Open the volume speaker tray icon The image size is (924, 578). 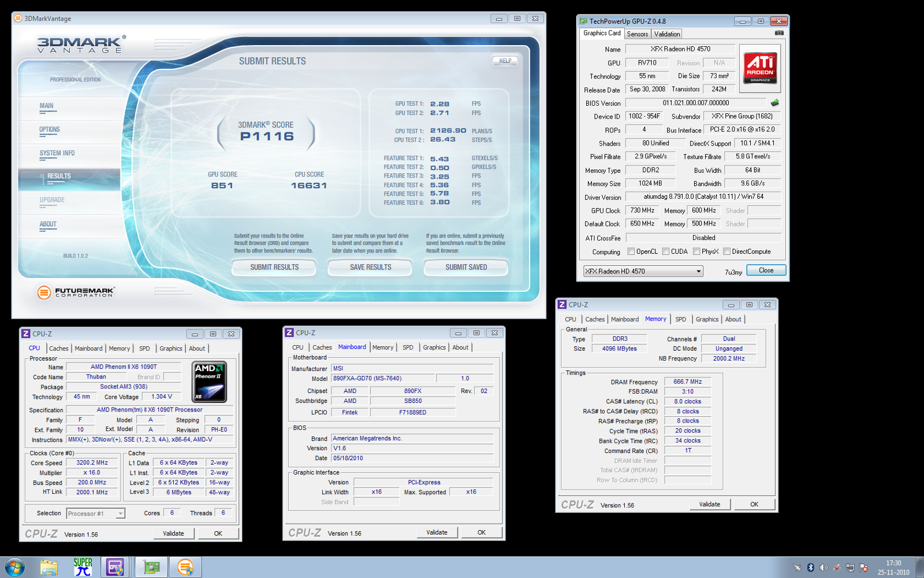pyautogui.click(x=824, y=568)
